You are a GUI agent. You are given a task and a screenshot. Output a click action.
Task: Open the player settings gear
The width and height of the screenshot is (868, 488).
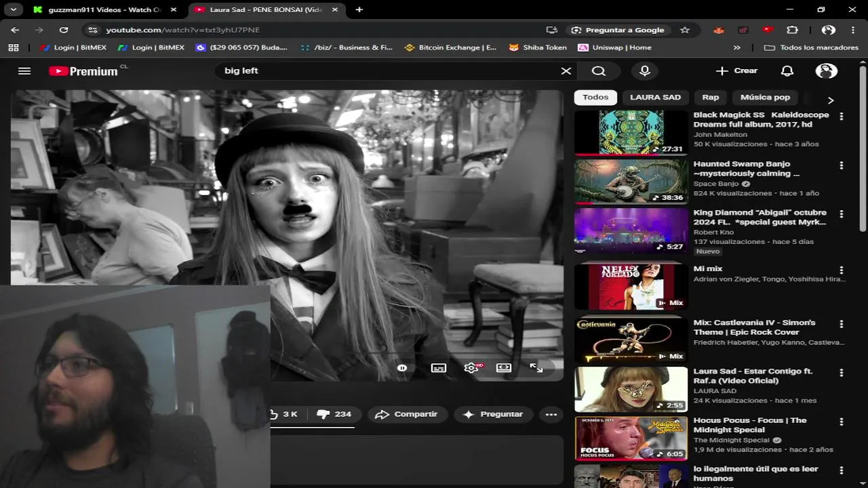[x=471, y=367]
